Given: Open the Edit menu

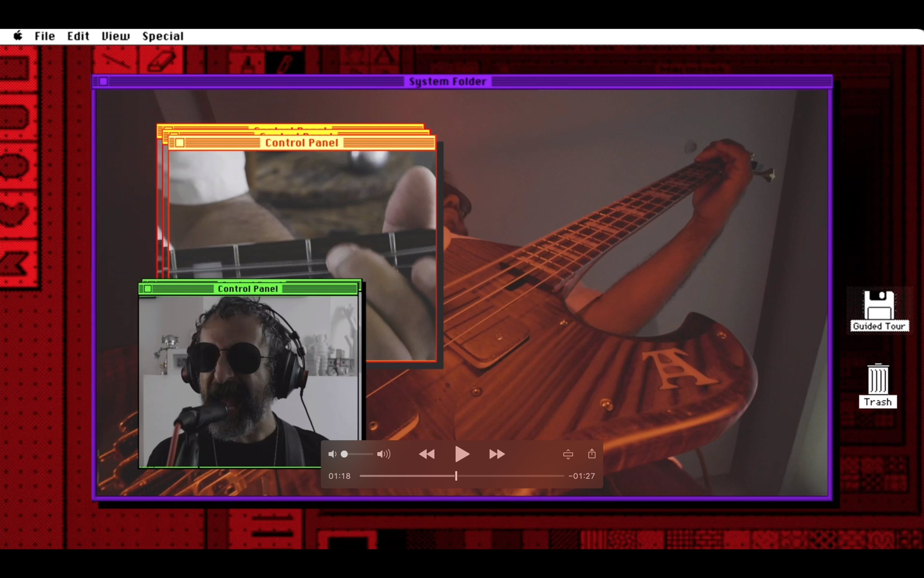Looking at the screenshot, I should coord(78,36).
